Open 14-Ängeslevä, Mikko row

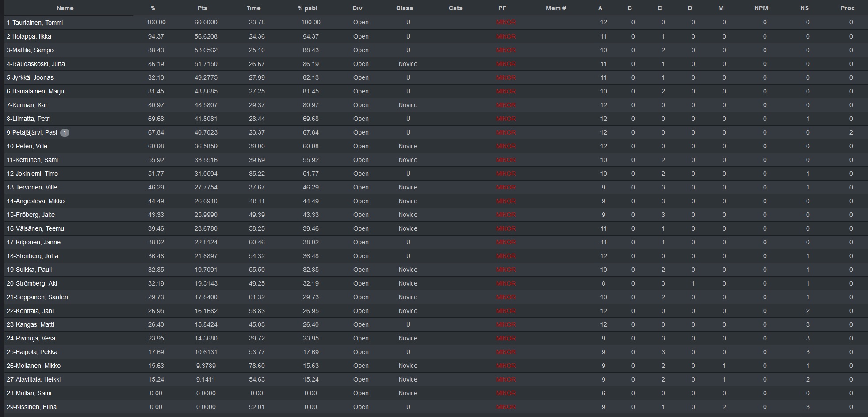pos(35,201)
